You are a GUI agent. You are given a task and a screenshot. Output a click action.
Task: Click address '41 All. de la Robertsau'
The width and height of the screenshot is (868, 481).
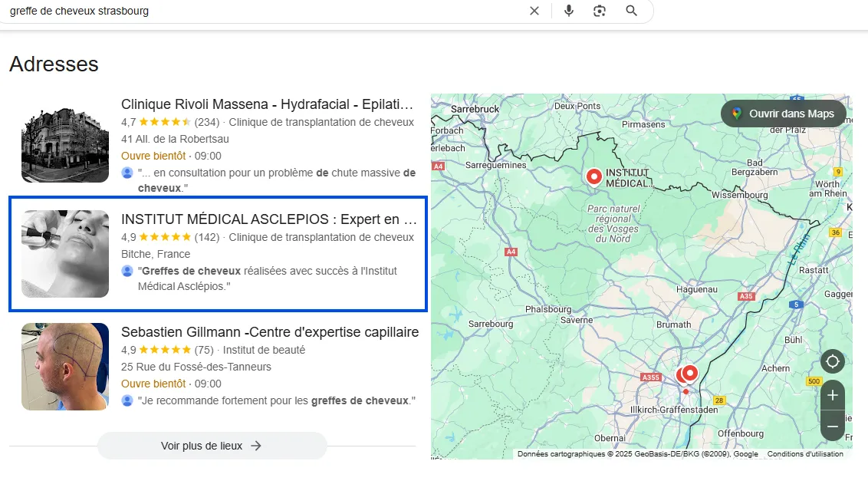175,139
